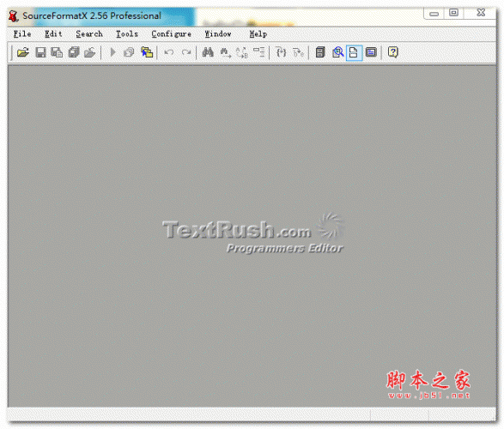Click the Save As floppy-with-page icon
This screenshot has width=504, height=429.
57,52
